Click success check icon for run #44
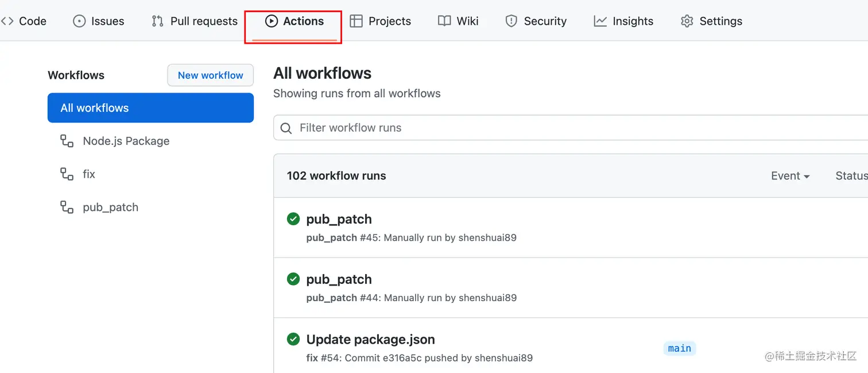 (293, 279)
